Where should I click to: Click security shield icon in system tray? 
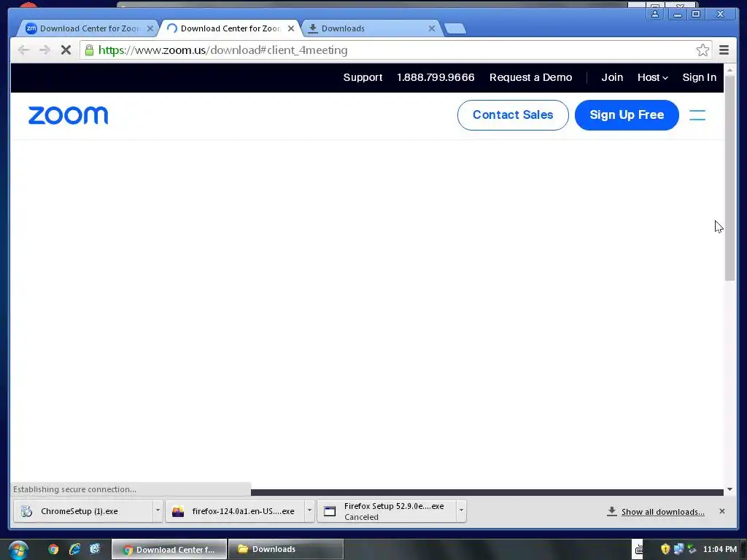tap(665, 549)
